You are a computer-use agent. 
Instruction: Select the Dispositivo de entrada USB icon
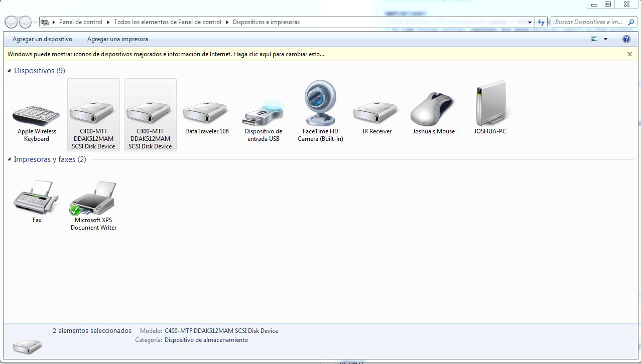264,113
